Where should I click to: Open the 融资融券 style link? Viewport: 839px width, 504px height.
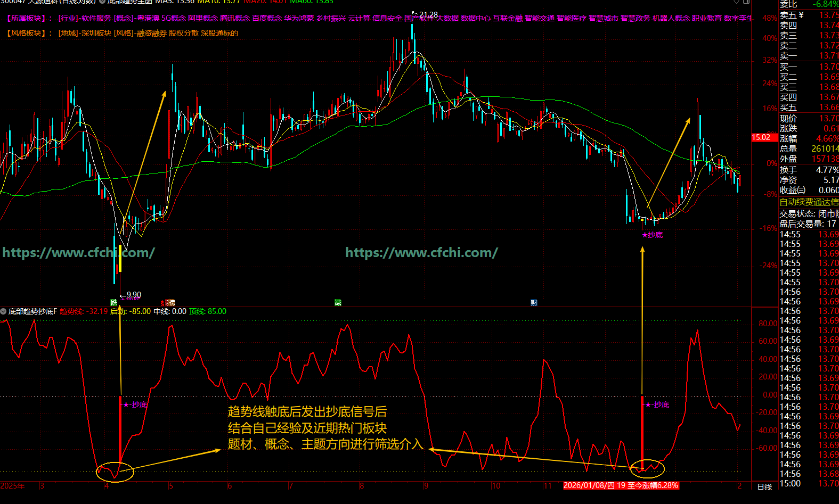coord(152,33)
